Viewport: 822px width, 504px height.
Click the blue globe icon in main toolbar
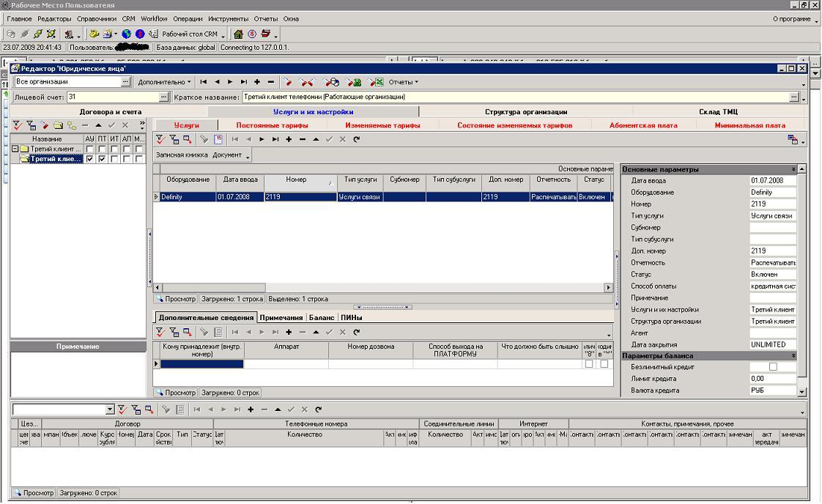(126, 34)
